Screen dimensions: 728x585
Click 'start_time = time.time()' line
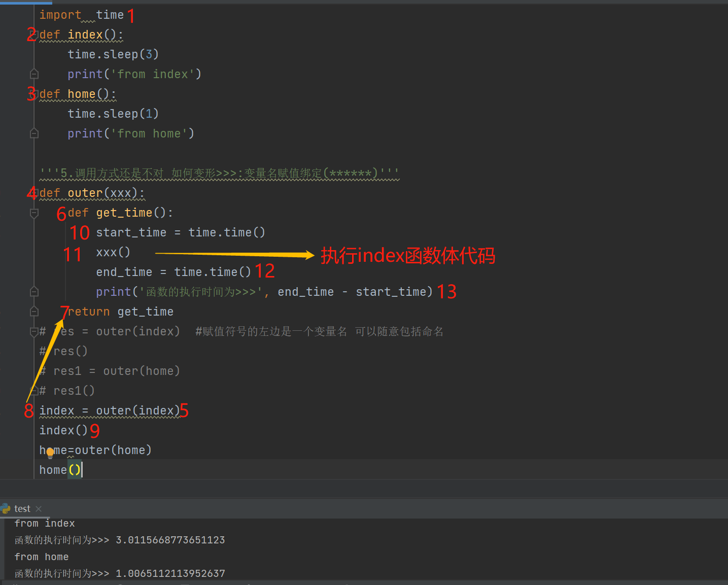181,232
